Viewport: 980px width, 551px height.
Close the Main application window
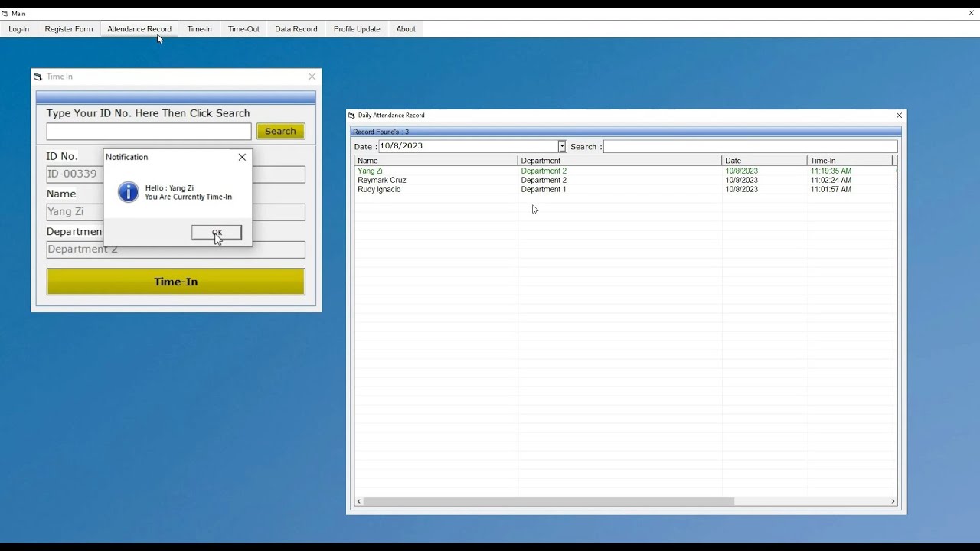click(x=972, y=13)
